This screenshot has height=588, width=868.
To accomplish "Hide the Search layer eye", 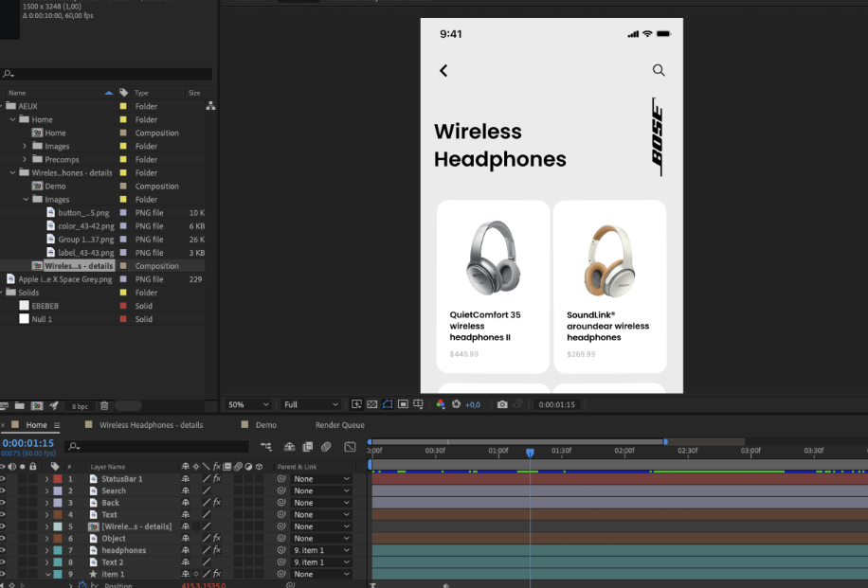I will point(3,490).
